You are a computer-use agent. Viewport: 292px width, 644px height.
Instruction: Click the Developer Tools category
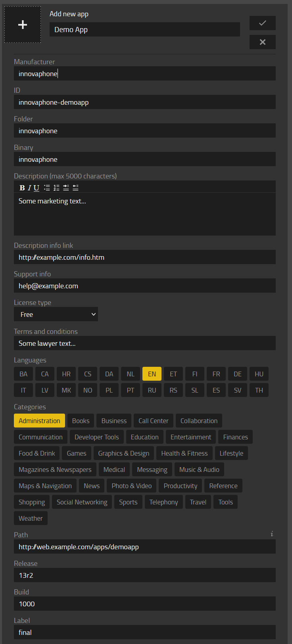(x=97, y=437)
